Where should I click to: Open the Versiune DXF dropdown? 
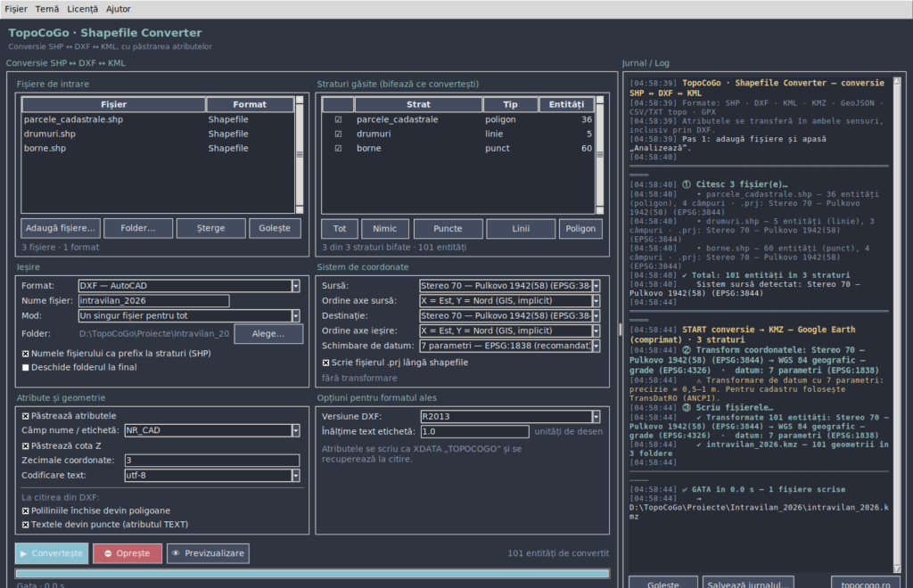(510, 416)
